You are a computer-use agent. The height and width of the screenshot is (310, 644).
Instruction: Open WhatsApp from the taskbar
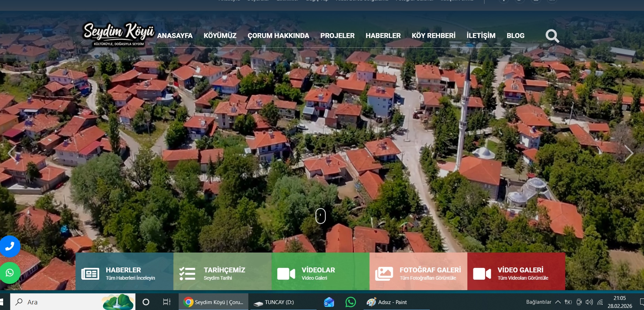point(350,302)
